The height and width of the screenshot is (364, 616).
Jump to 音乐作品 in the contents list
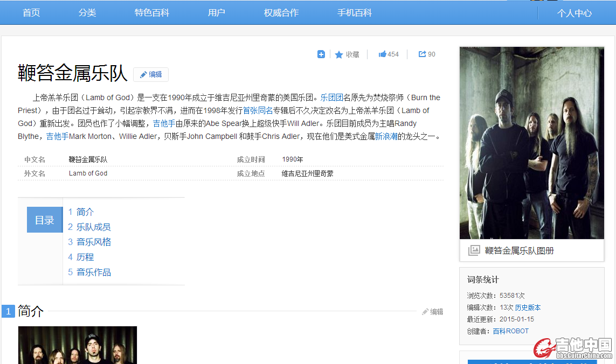tap(93, 272)
